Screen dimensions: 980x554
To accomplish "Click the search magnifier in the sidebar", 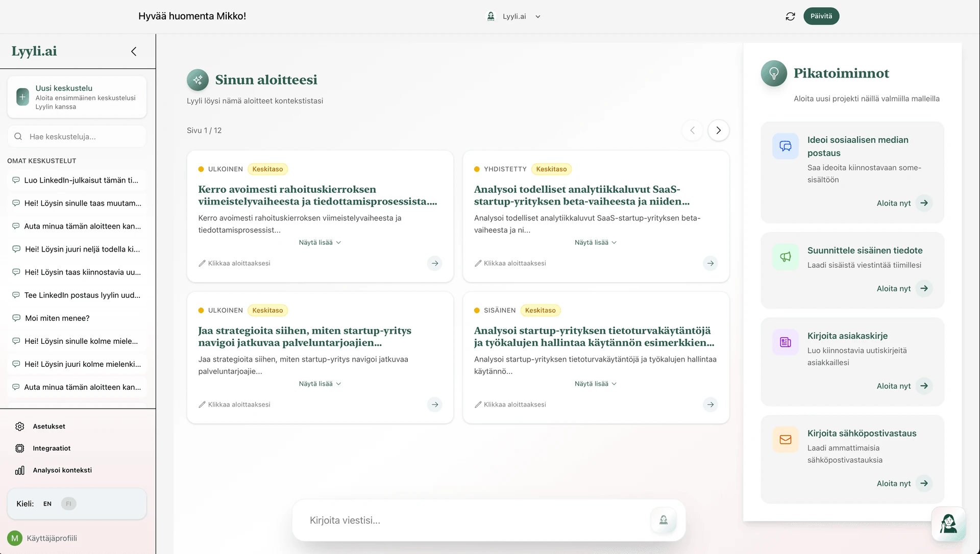I will (18, 136).
